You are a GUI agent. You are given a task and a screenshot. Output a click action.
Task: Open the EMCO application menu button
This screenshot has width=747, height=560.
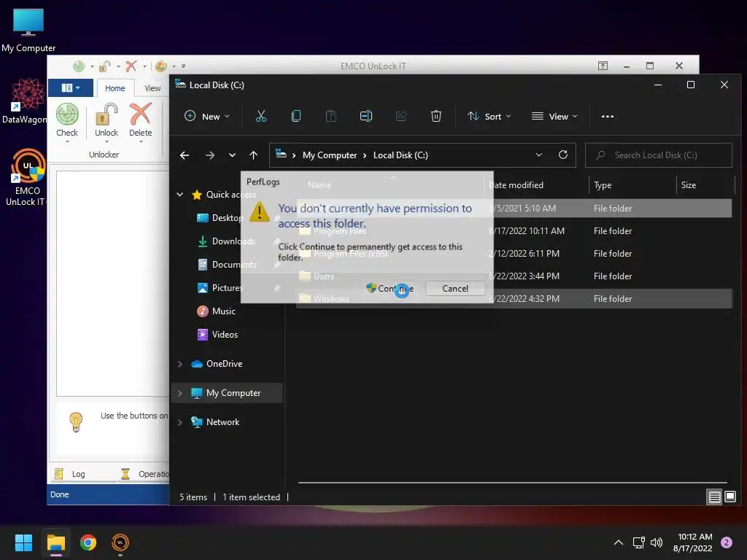click(x=71, y=87)
